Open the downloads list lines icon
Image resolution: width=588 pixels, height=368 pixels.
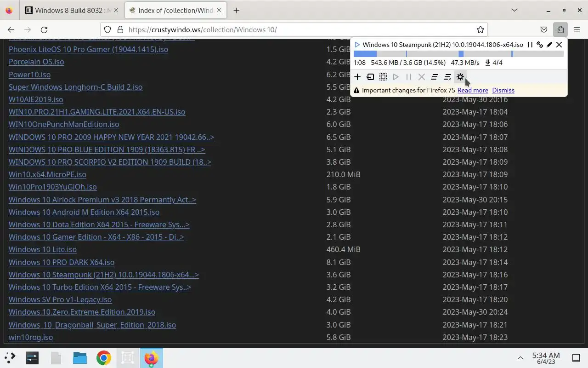coord(435,77)
